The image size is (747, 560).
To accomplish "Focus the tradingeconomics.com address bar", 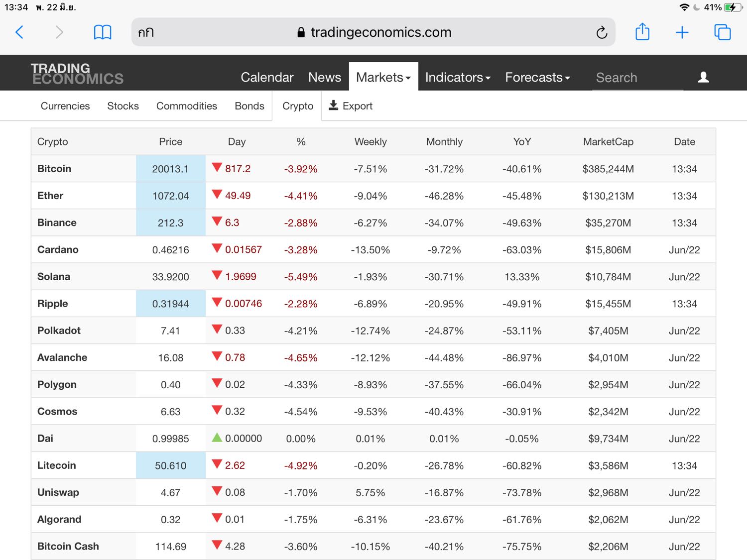I will pyautogui.click(x=373, y=32).
